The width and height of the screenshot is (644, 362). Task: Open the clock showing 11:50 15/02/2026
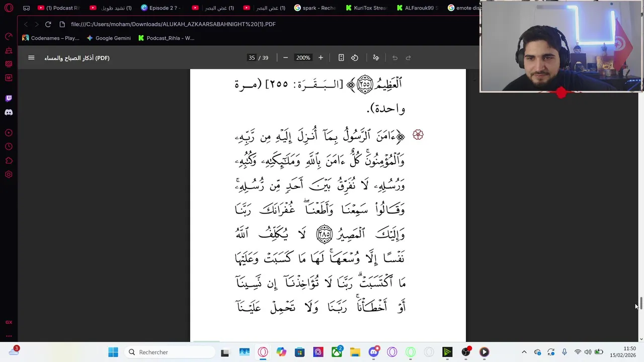(x=623, y=352)
